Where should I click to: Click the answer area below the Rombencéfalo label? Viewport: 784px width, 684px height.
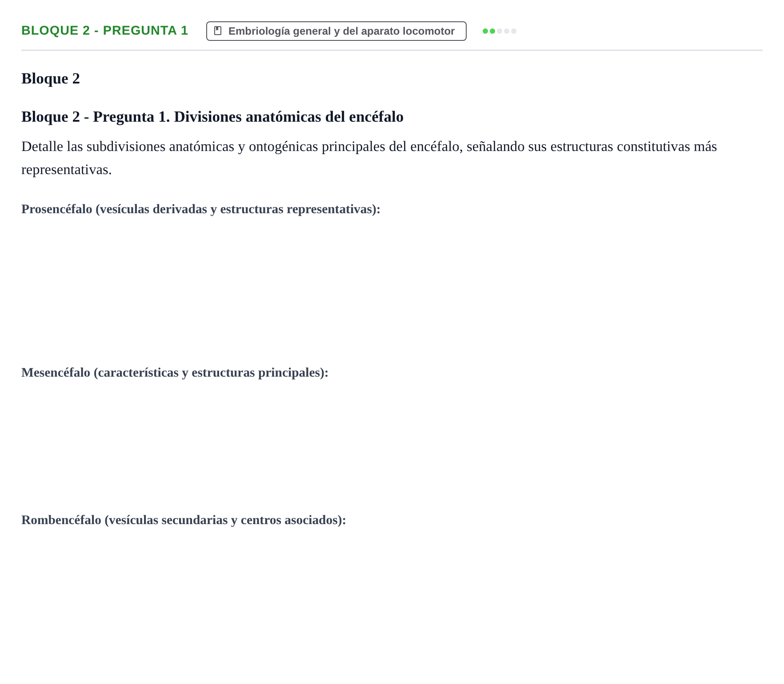[x=392, y=595]
